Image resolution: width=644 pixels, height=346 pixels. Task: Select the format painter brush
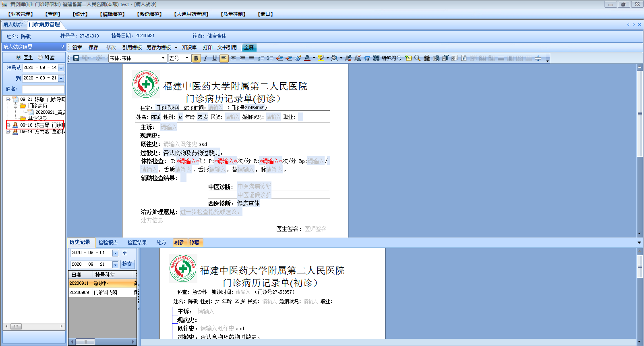coord(298,58)
